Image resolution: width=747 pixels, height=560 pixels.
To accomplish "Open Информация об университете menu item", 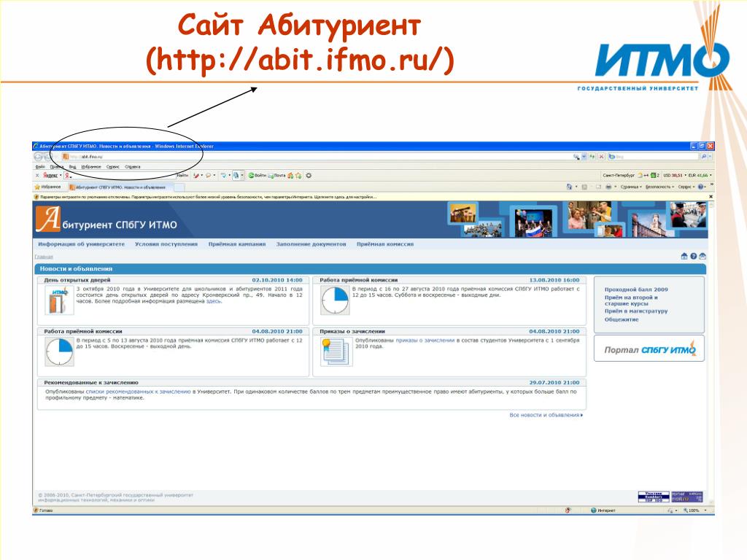I will point(82,244).
